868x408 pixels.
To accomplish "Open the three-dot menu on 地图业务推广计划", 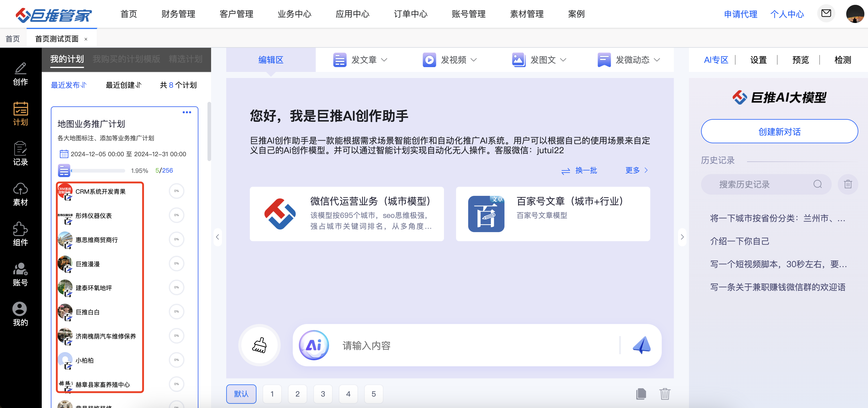I will pyautogui.click(x=187, y=112).
